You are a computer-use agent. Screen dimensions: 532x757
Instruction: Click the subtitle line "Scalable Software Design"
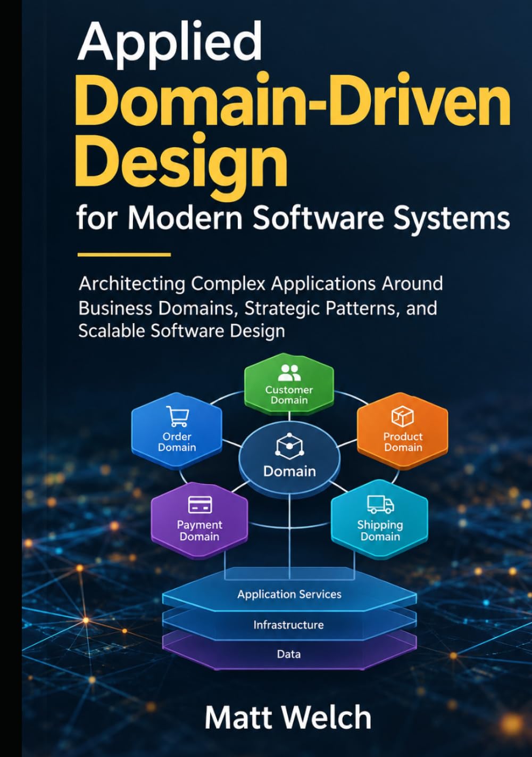pos(181,331)
